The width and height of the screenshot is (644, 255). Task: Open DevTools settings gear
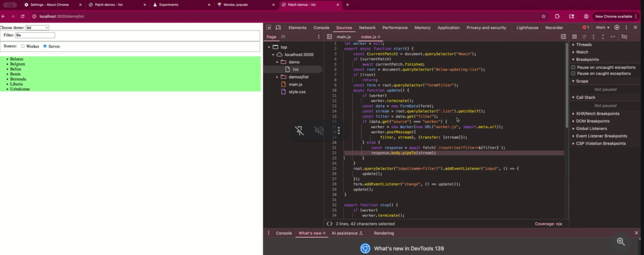coord(617,28)
